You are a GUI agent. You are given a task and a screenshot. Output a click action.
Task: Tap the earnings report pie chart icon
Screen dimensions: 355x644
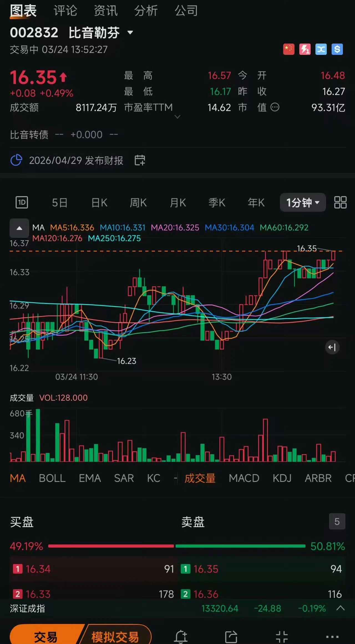[x=16, y=160]
